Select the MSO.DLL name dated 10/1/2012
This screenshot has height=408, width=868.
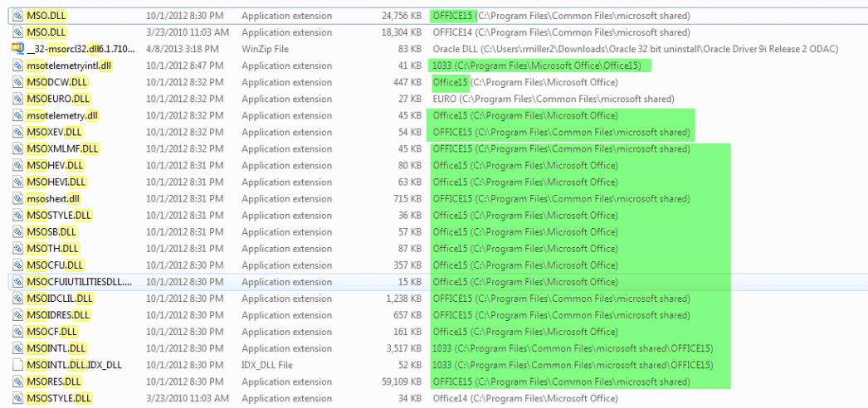coord(46,16)
